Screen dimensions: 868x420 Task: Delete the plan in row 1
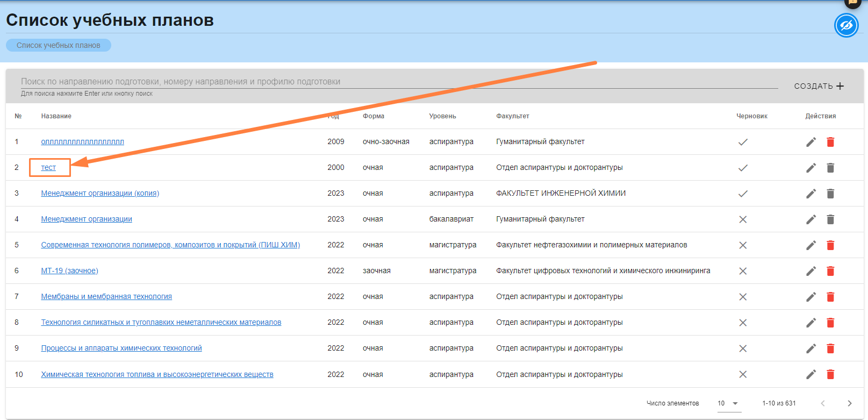[830, 142]
